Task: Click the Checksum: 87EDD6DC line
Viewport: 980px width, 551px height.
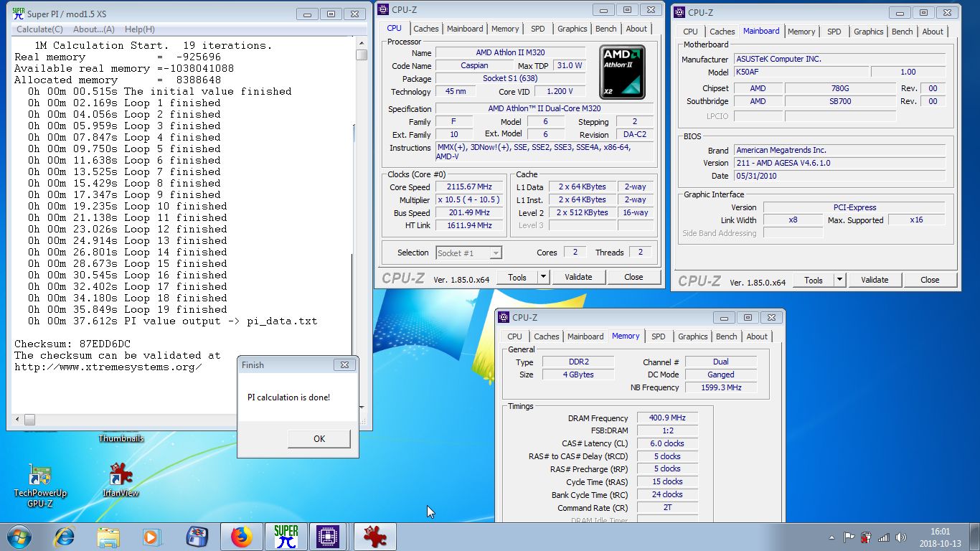Action: point(72,344)
